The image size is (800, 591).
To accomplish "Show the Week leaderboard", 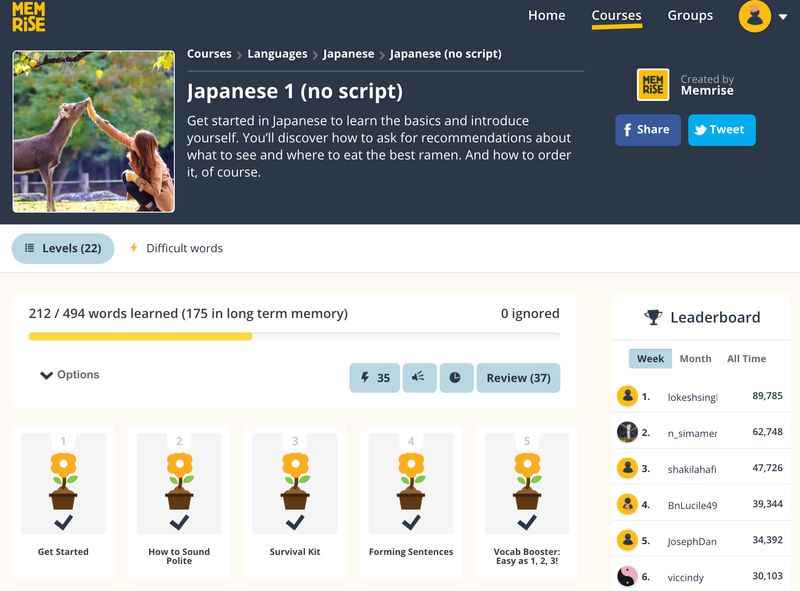I will pyautogui.click(x=650, y=359).
